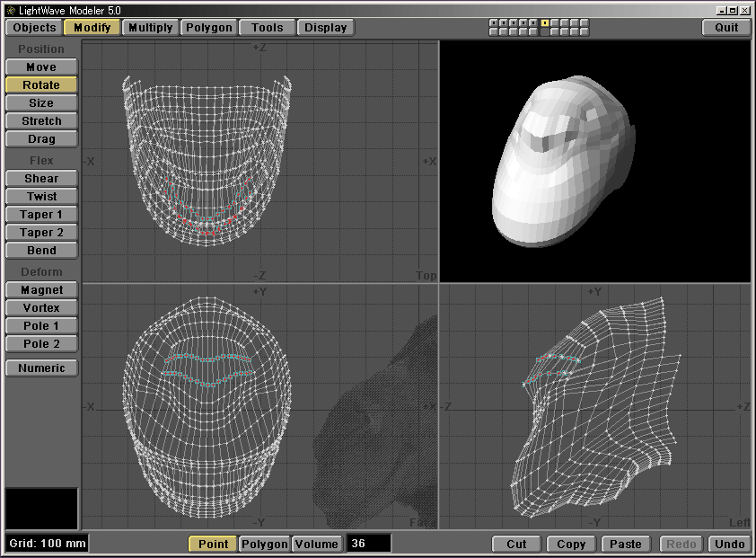Screen dimensions: 756x558
Task: Set layer 1 as background layer
Action: point(494,31)
